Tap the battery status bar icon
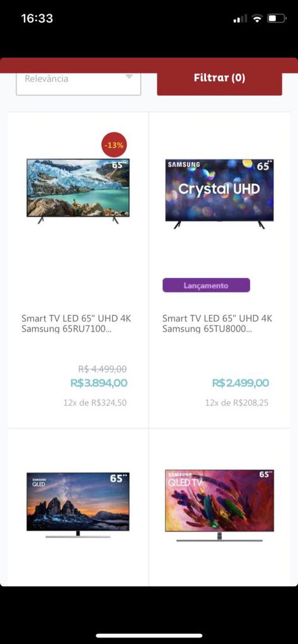Screen dimensions: 298x644 pyautogui.click(x=277, y=18)
